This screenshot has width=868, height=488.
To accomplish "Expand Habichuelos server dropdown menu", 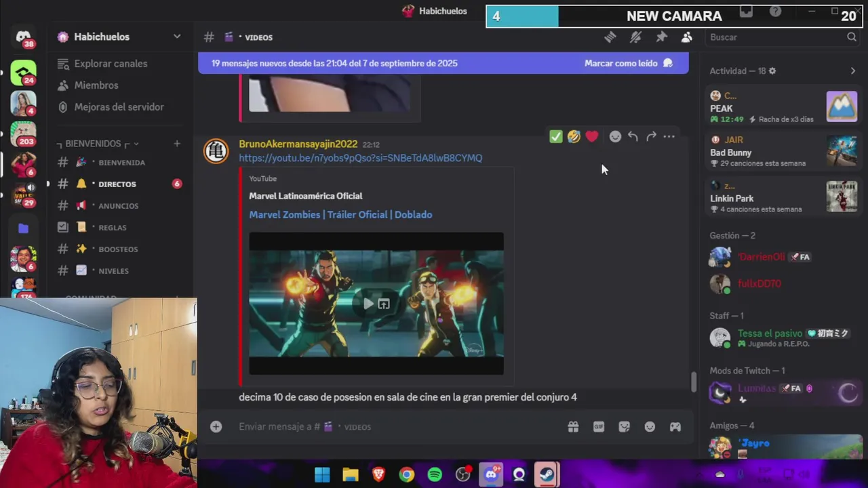I will coord(177,37).
